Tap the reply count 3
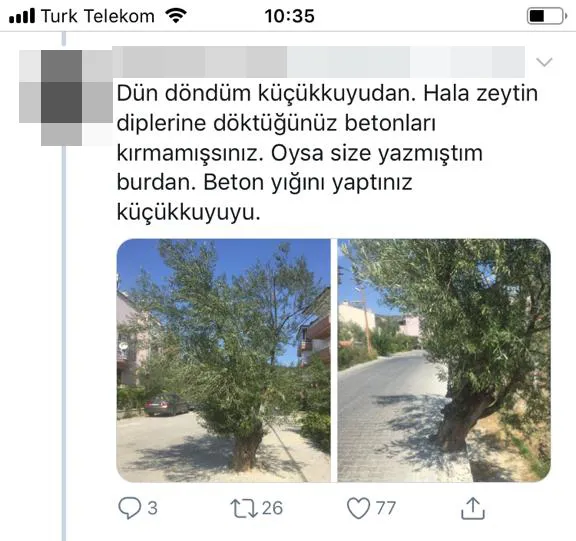Image resolution: width=576 pixels, height=541 pixels. pyautogui.click(x=152, y=508)
